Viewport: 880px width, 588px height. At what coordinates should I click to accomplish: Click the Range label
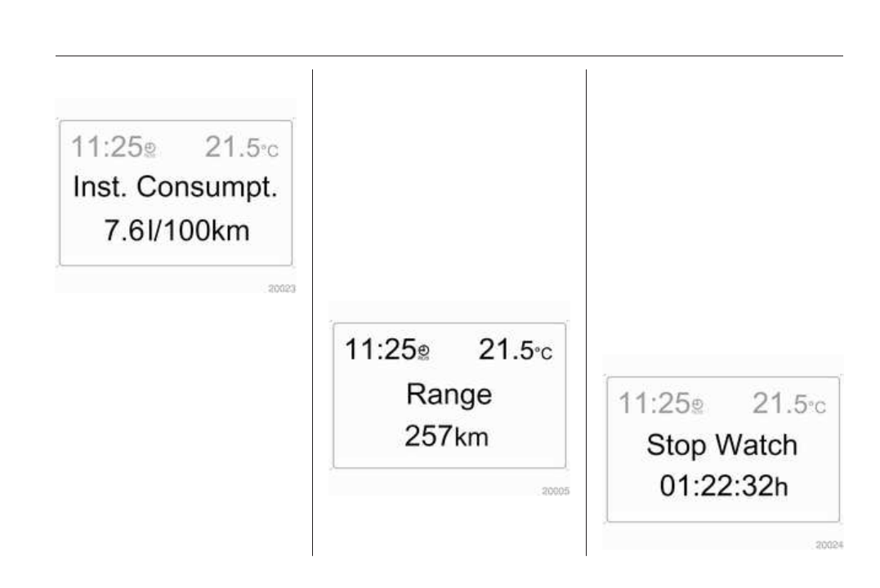[x=449, y=394]
